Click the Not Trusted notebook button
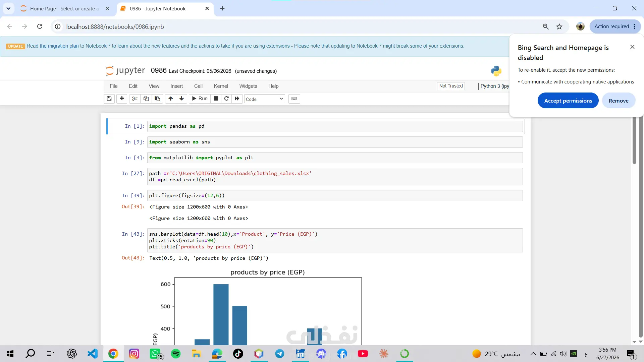The image size is (644, 362). [451, 86]
